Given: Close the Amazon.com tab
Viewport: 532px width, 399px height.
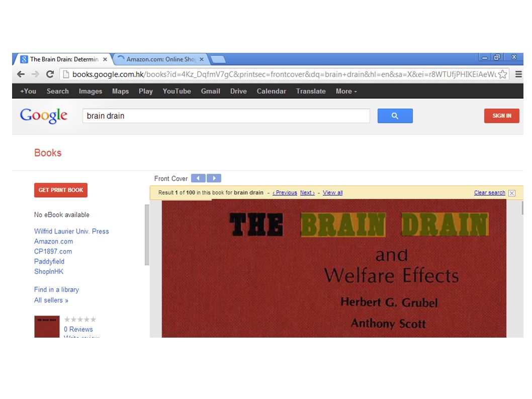Looking at the screenshot, I should click(x=202, y=59).
